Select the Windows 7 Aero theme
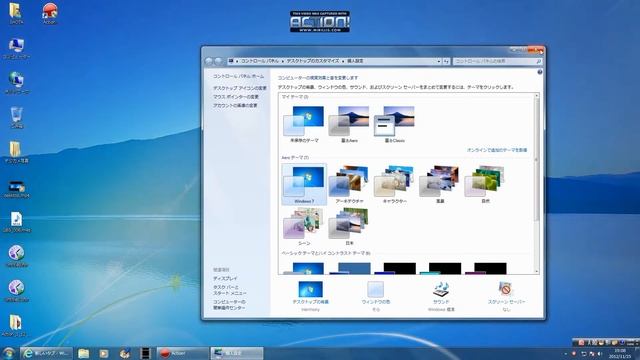The height and width of the screenshot is (360, 640). tap(304, 184)
